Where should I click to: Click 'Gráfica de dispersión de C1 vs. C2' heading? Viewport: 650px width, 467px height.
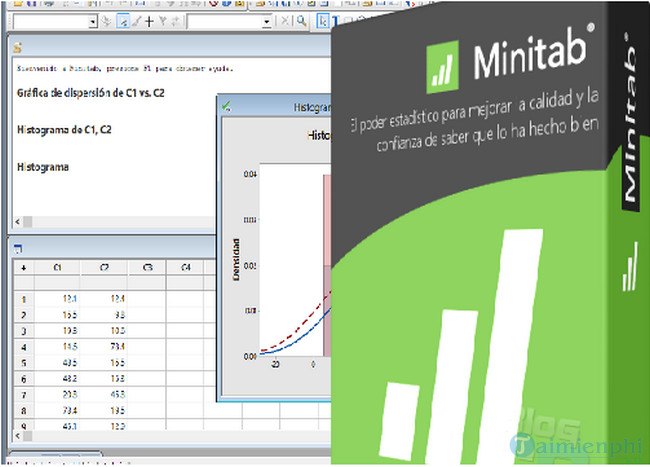click(90, 93)
